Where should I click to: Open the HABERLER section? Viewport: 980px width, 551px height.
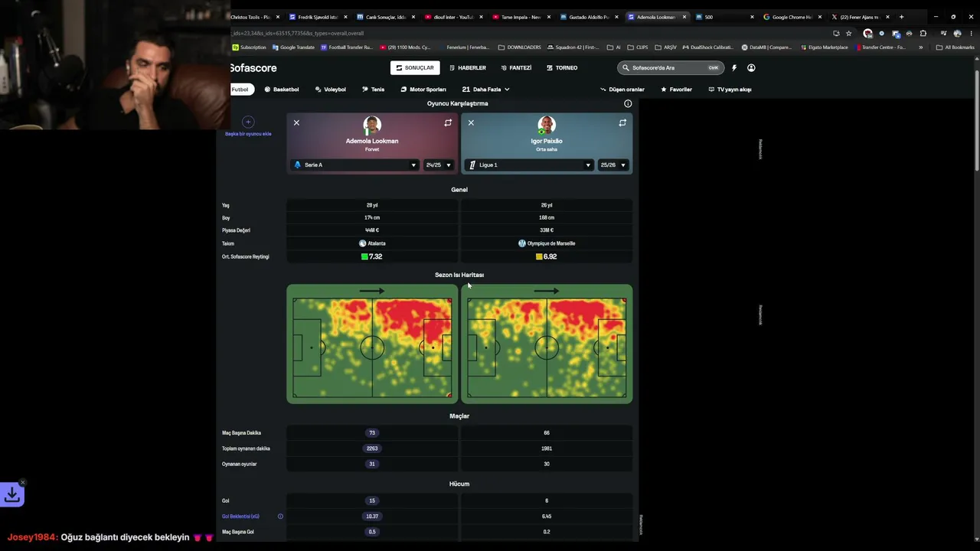click(x=467, y=68)
